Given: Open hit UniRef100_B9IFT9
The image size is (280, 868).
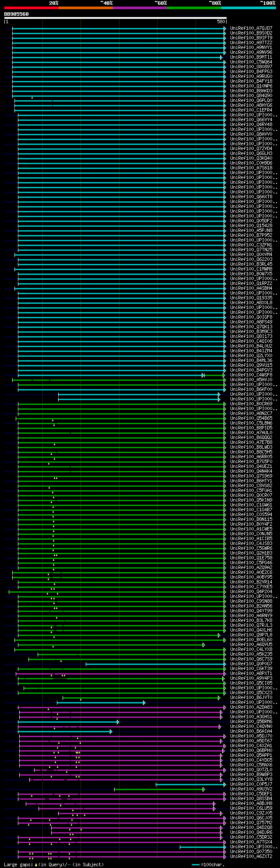Looking at the screenshot, I should pyautogui.click(x=251, y=38).
